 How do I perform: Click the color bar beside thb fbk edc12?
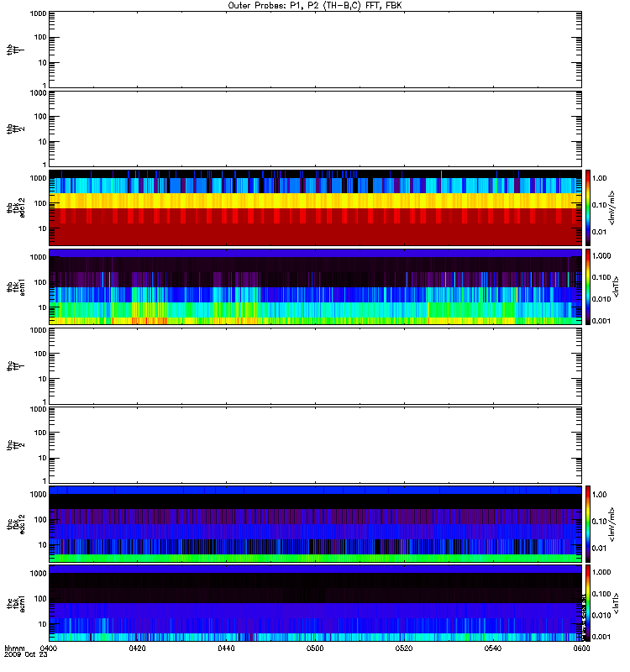pos(588,207)
